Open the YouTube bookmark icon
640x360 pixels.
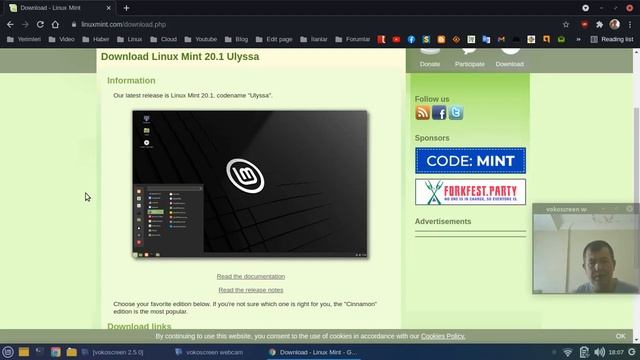(396, 39)
